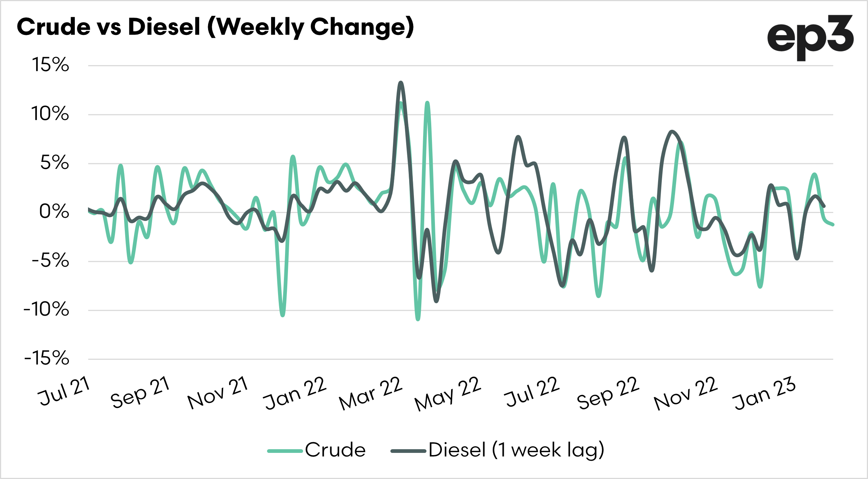
Task: Click the -15% y-axis label
Action: (47, 358)
